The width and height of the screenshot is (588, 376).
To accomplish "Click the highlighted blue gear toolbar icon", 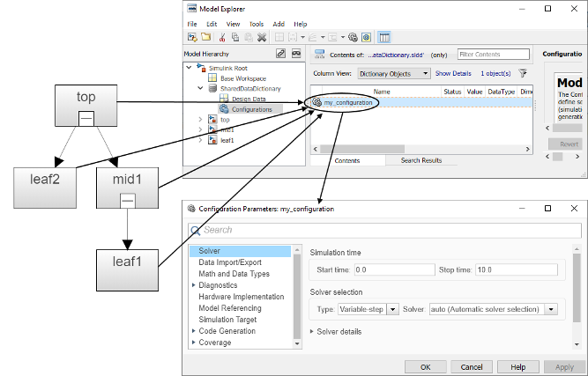I will 367,37.
